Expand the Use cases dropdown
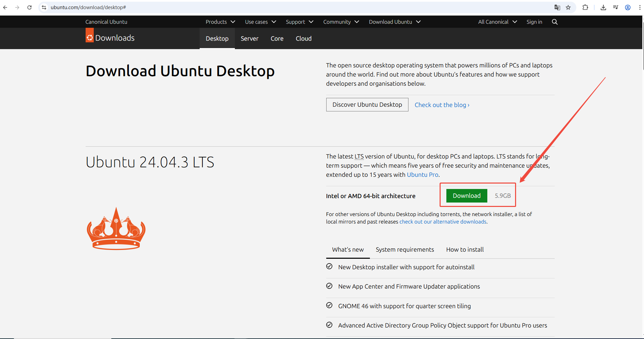The height and width of the screenshot is (339, 644). point(260,22)
